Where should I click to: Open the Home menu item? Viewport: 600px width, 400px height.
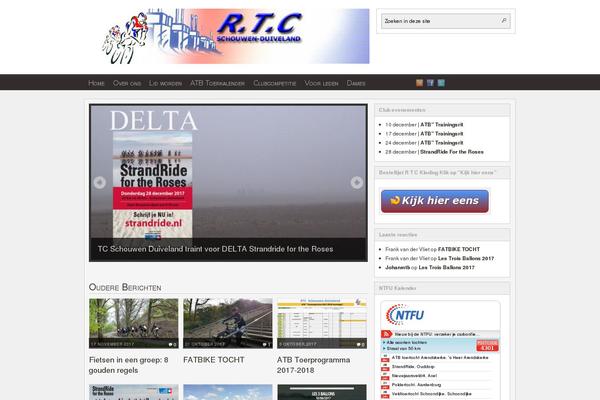click(96, 83)
